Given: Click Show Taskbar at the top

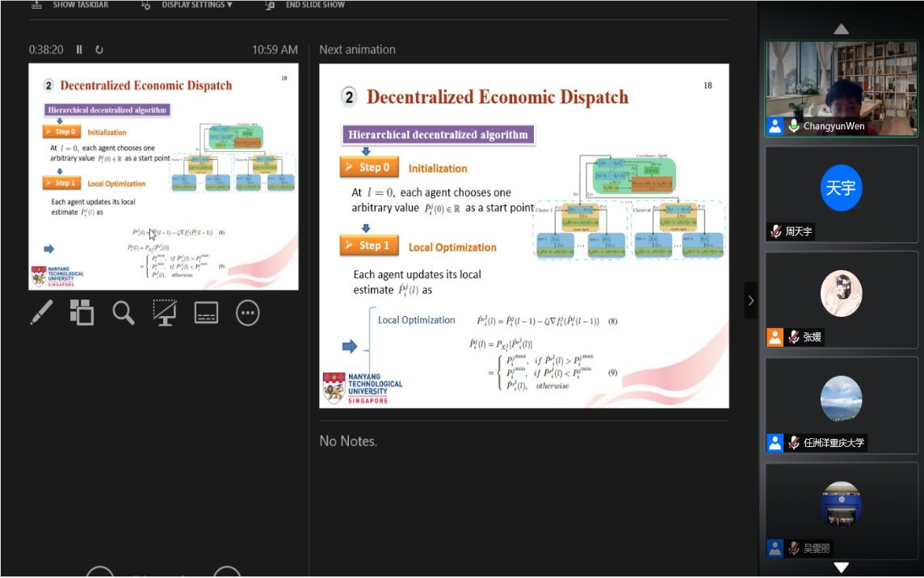Looking at the screenshot, I should pyautogui.click(x=71, y=5).
